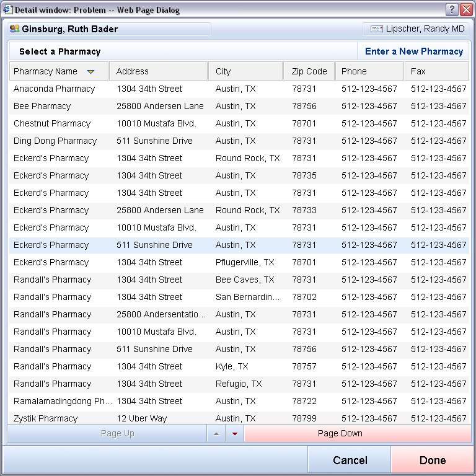This screenshot has width=476, height=476.
Task: Confirm selection with Done button
Action: point(432,461)
